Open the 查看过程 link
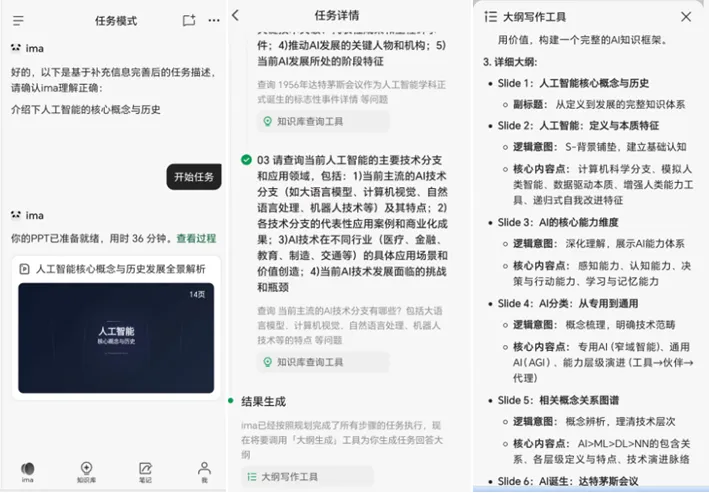 [x=196, y=238]
